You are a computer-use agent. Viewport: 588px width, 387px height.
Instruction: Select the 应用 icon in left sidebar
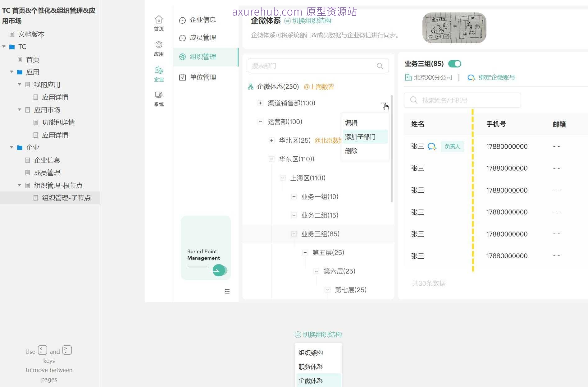[159, 46]
